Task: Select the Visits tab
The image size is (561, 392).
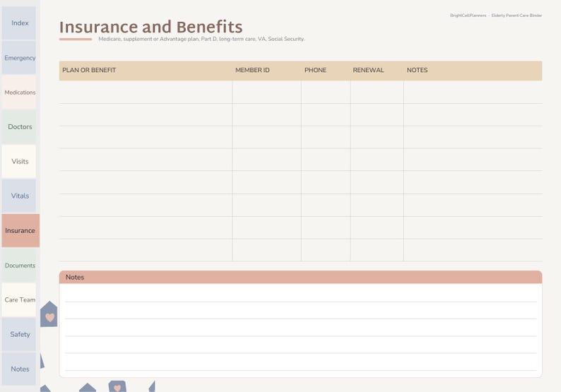Action: click(19, 161)
